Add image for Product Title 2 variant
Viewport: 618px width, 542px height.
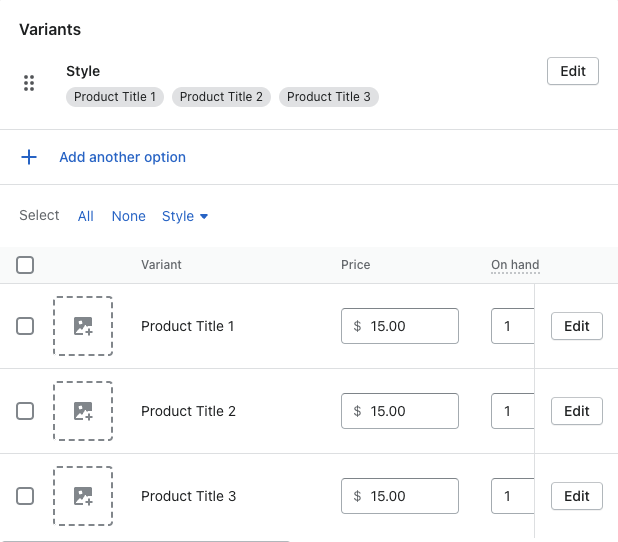(x=83, y=411)
